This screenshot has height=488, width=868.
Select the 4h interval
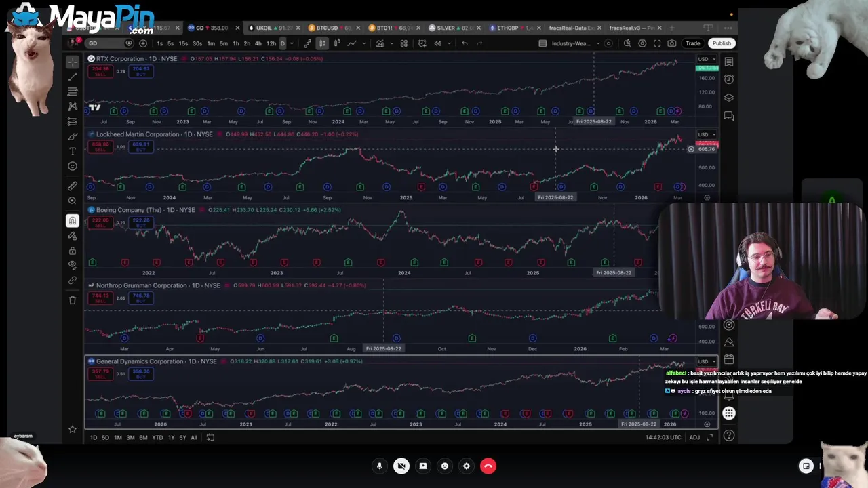[258, 43]
